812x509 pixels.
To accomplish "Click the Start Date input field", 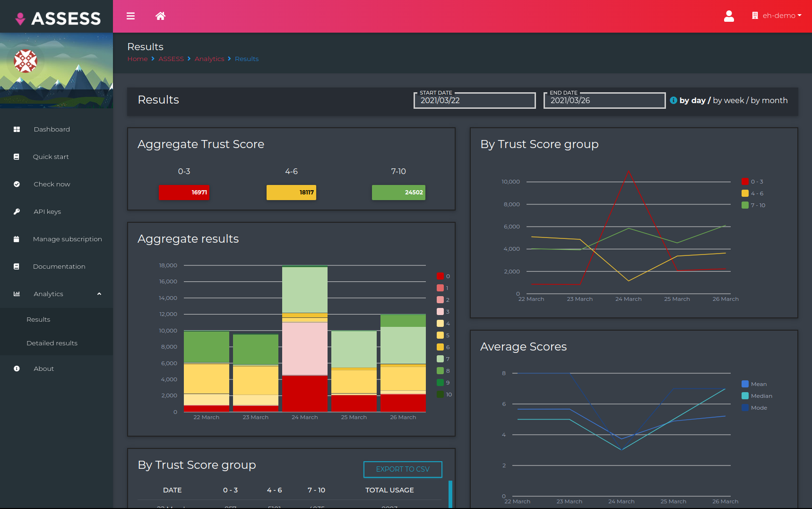I will [x=475, y=100].
